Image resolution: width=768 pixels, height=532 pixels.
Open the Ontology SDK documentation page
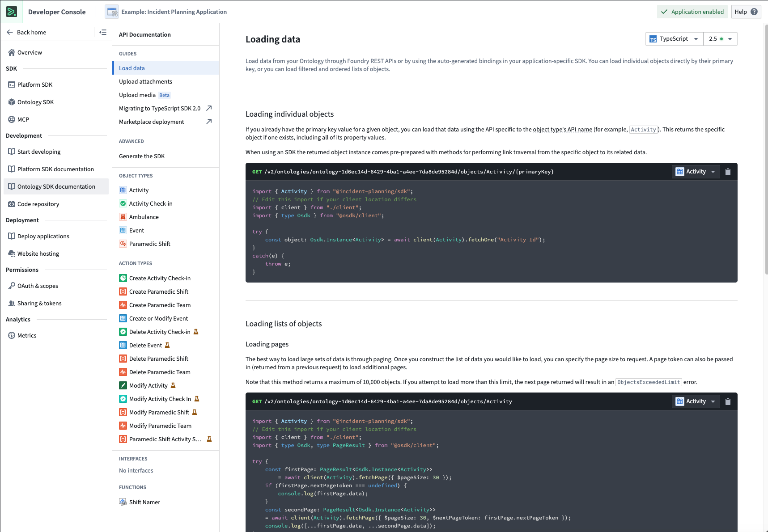pyautogui.click(x=56, y=186)
